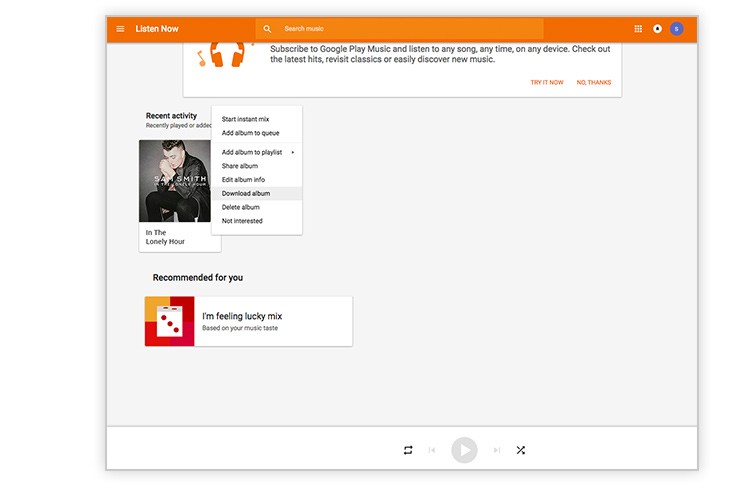Image resolution: width=750 pixels, height=490 pixels.
Task: Open the notifications icon in header
Action: click(658, 29)
